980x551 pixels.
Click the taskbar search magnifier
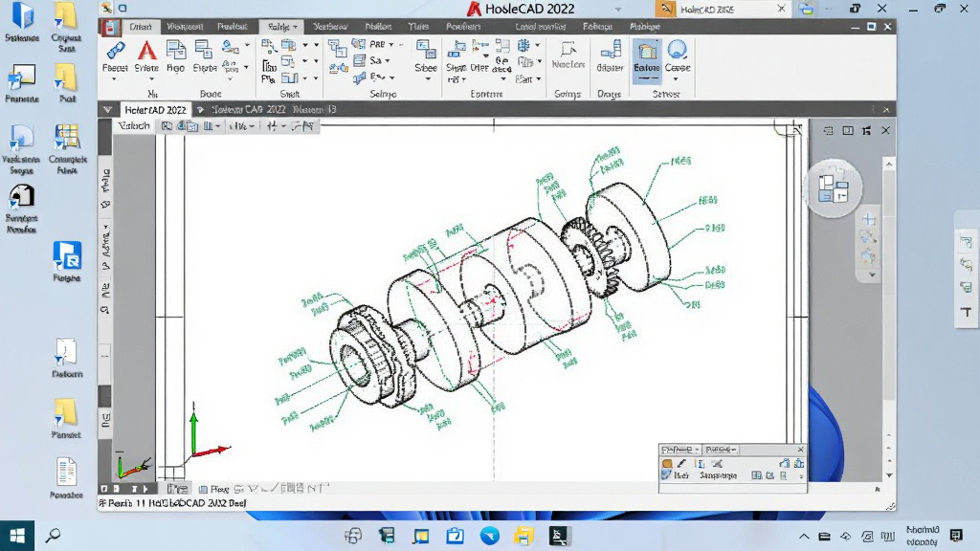54,536
